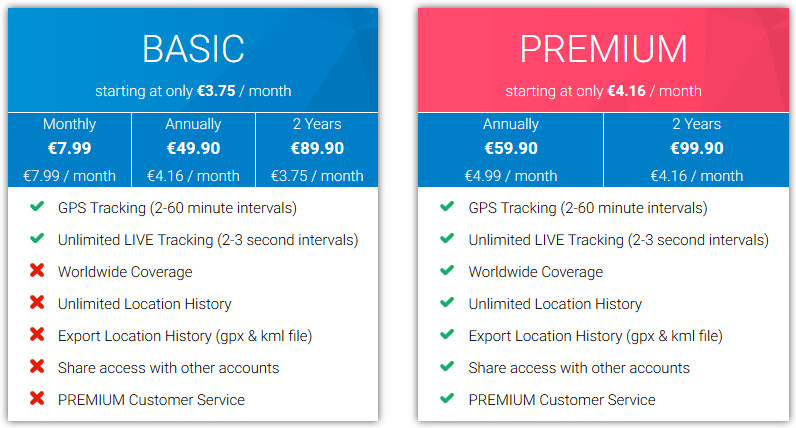Click Basic Unlimited LIVE Tracking feature text
Screen dimensions: 796x428
click(208, 240)
